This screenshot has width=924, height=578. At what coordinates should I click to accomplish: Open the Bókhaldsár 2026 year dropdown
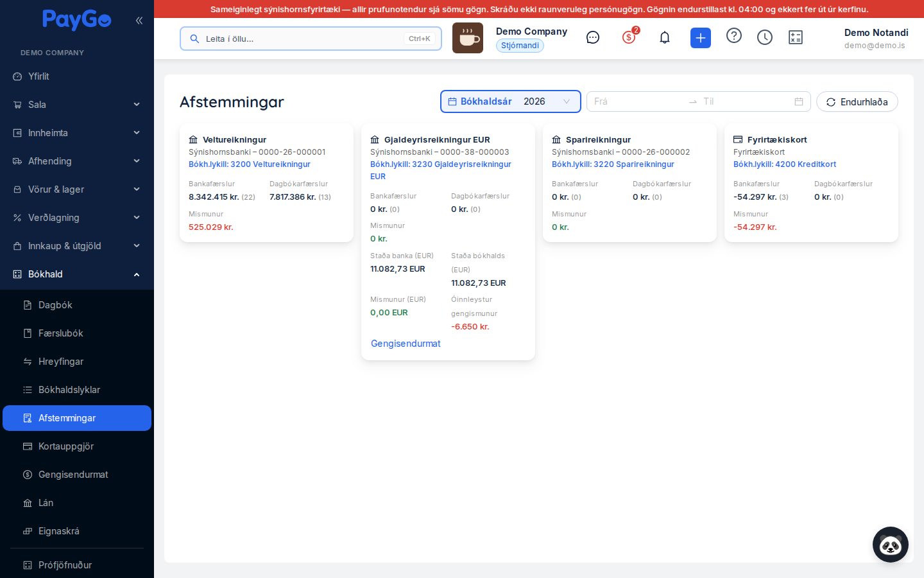(x=511, y=101)
